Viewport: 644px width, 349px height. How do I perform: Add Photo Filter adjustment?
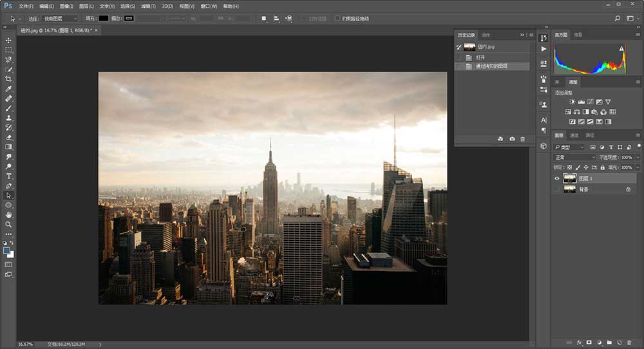point(594,111)
